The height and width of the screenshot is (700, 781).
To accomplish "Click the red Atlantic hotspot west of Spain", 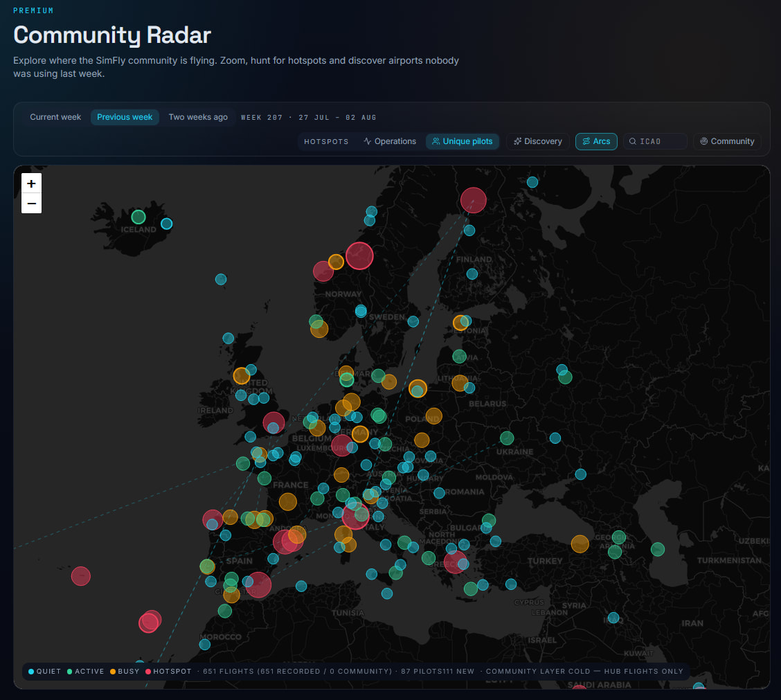I will point(81,577).
